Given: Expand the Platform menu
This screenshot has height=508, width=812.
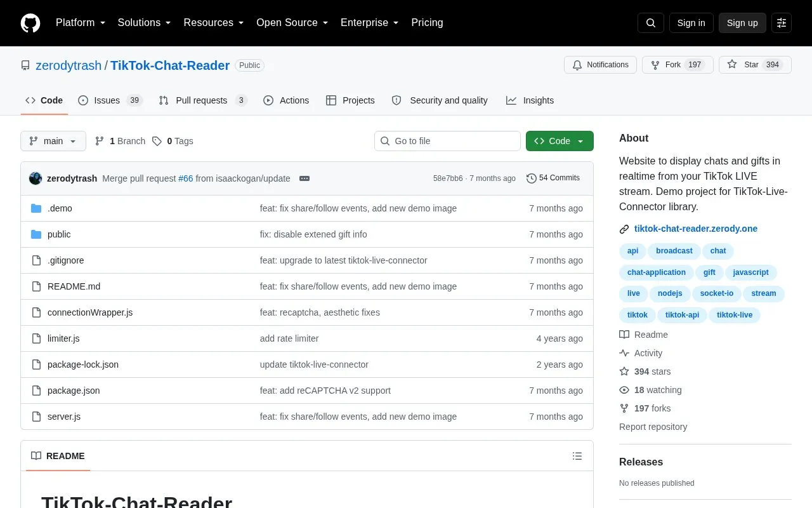Looking at the screenshot, I should 81,23.
